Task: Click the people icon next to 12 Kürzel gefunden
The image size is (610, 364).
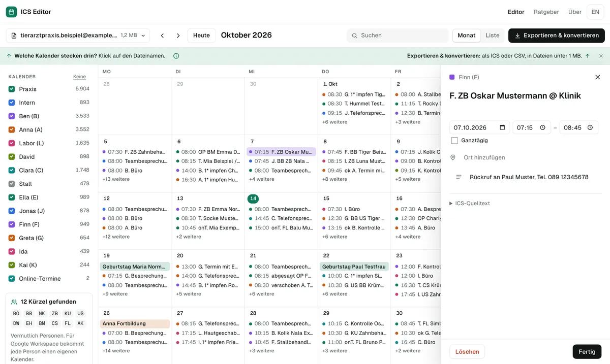Action: click(14, 302)
